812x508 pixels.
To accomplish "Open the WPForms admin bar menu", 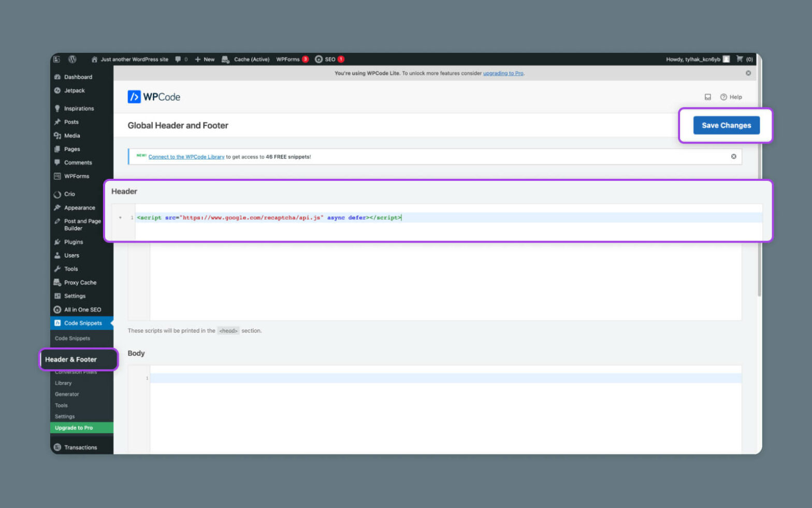I will click(288, 59).
